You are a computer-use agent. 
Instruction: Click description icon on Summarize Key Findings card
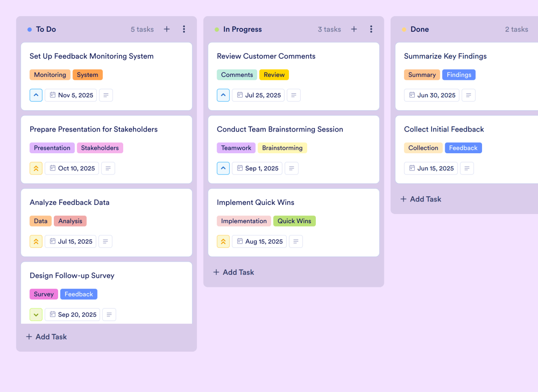(x=468, y=95)
